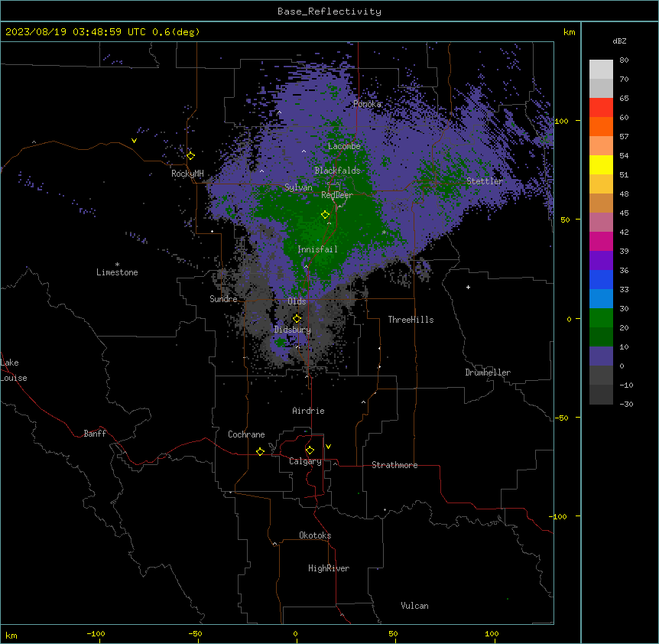Viewport: 659px width, 644px height.
Task: Select the Lake Louise label
Action: [x=13, y=370]
